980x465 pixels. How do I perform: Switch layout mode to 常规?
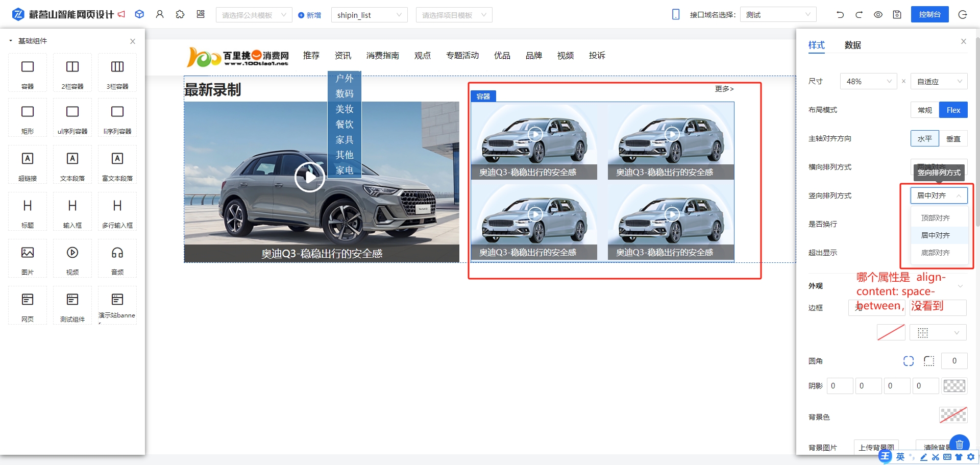924,110
